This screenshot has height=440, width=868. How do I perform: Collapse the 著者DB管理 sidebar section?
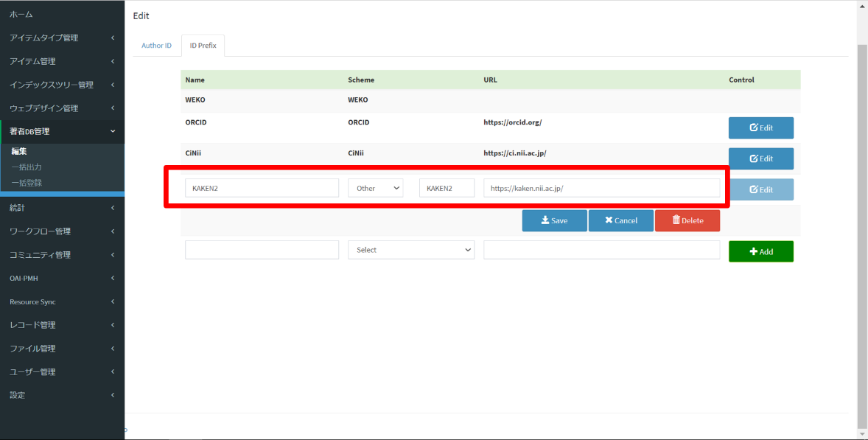[x=62, y=132]
